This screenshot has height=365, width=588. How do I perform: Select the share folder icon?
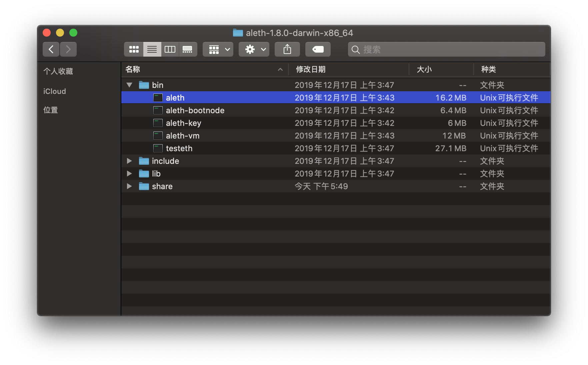click(x=144, y=186)
